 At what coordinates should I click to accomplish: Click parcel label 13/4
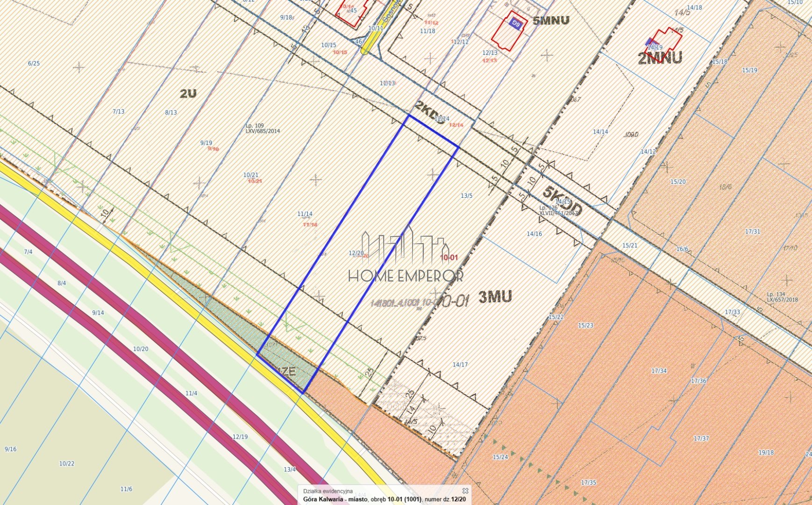click(x=290, y=469)
